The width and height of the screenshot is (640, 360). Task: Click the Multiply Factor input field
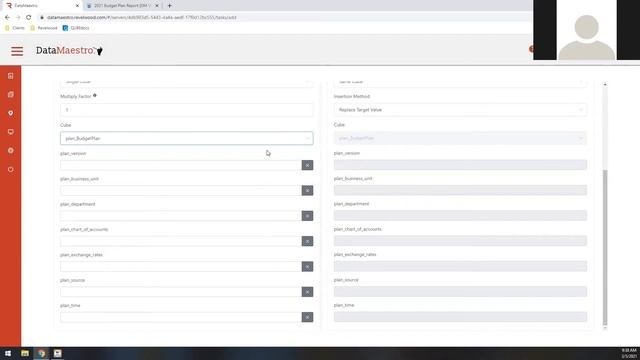point(187,109)
